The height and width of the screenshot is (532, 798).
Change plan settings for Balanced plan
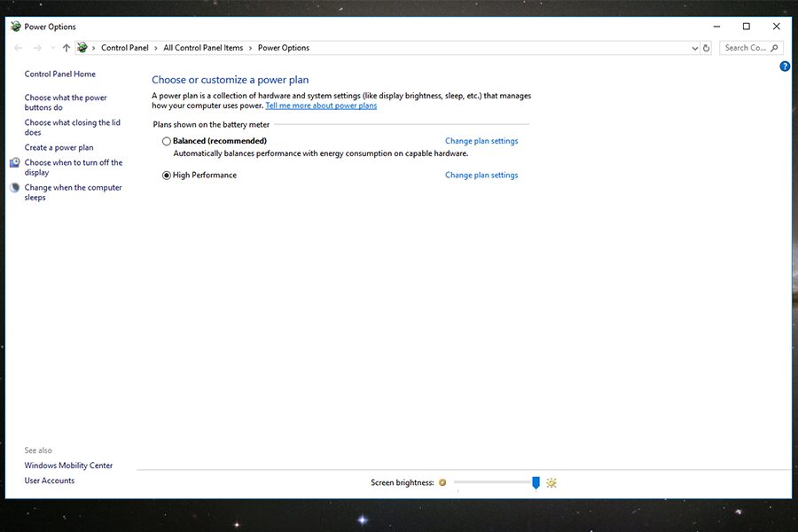481,141
